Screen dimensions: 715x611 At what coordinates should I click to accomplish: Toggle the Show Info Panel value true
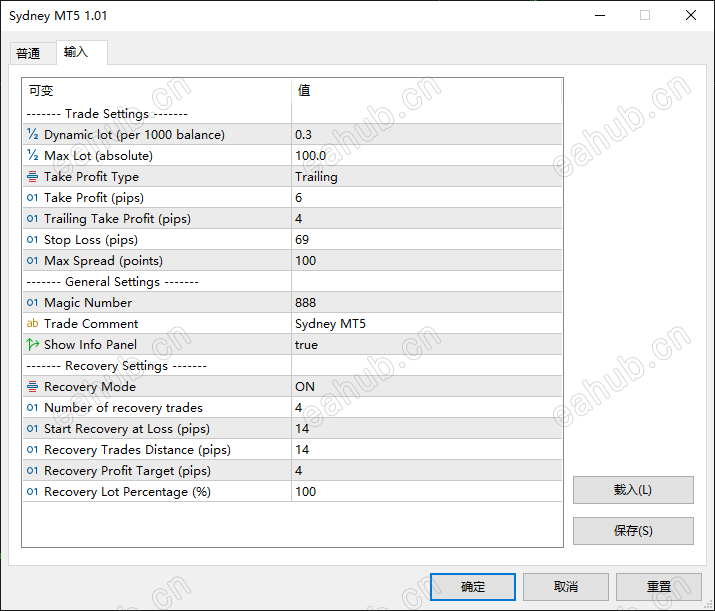pos(426,344)
